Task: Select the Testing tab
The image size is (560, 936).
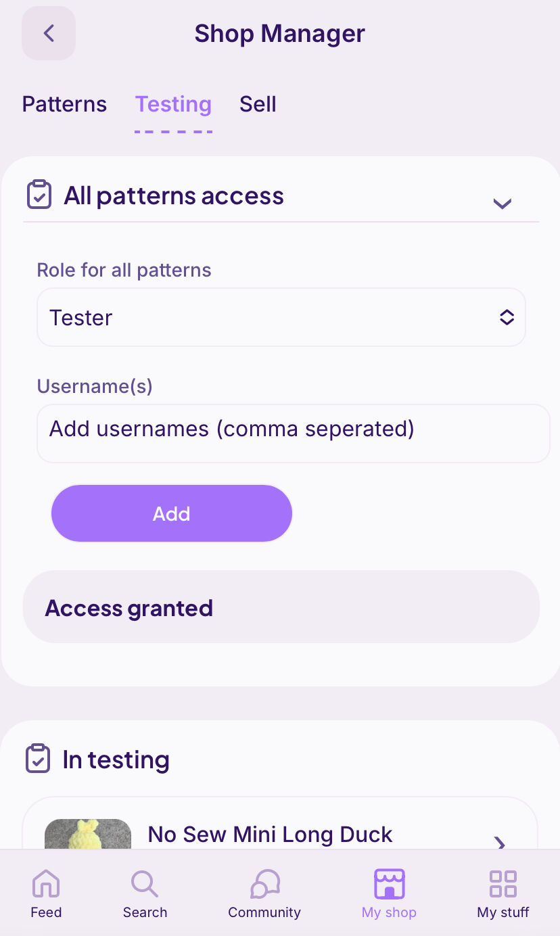Action: coord(173,104)
